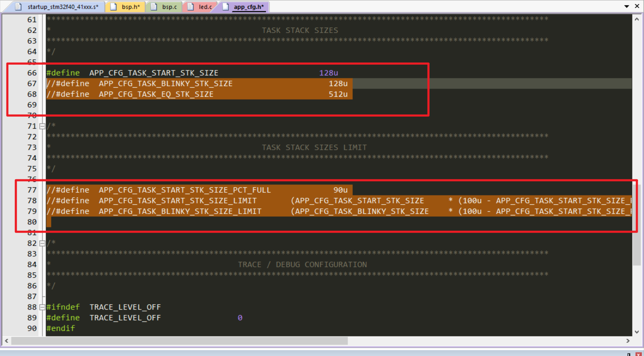Screen dimensions: 644x356
Task: Click the document icon on the led.c tab
Action: pyautogui.click(x=190, y=6)
